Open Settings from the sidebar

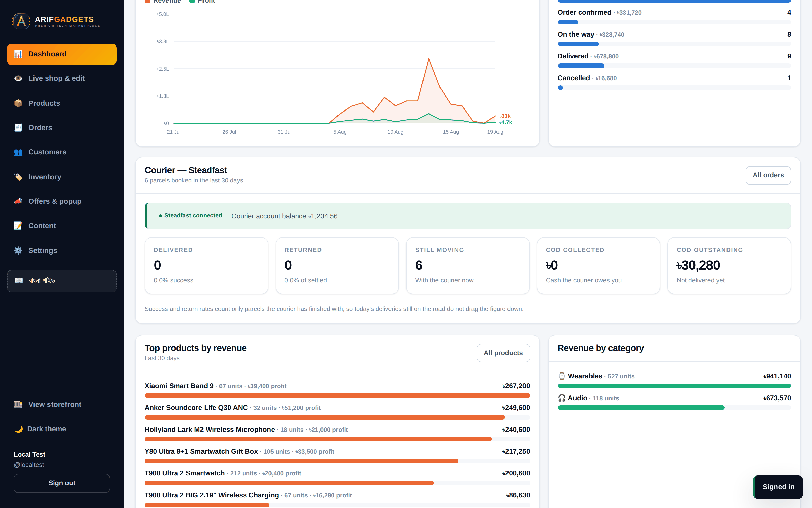pos(62,251)
